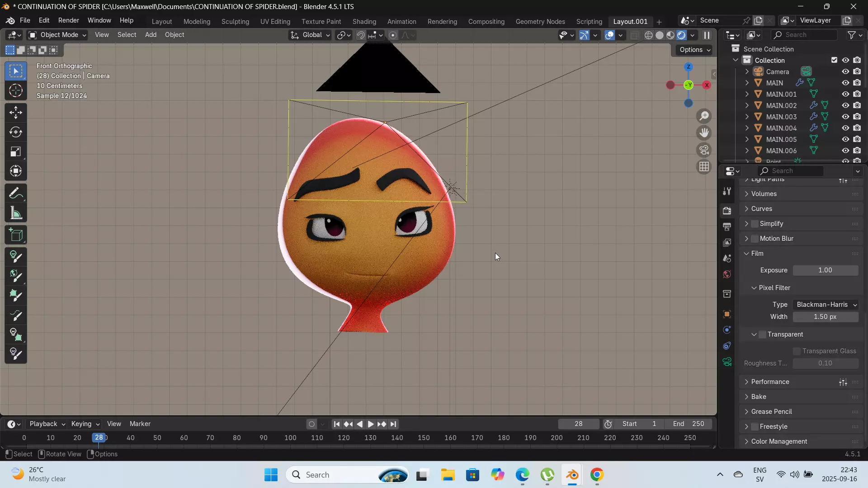
Task: Open the timeline Playback popover
Action: pos(47,424)
